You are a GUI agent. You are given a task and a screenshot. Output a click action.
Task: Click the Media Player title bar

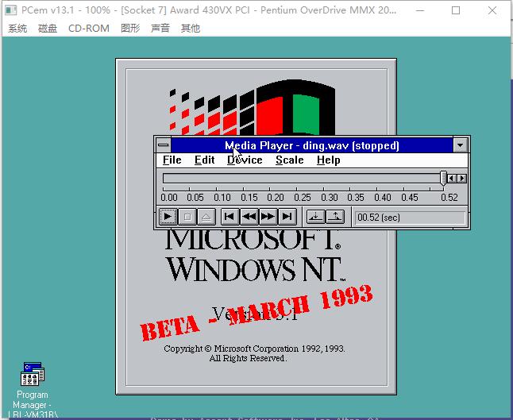312,145
